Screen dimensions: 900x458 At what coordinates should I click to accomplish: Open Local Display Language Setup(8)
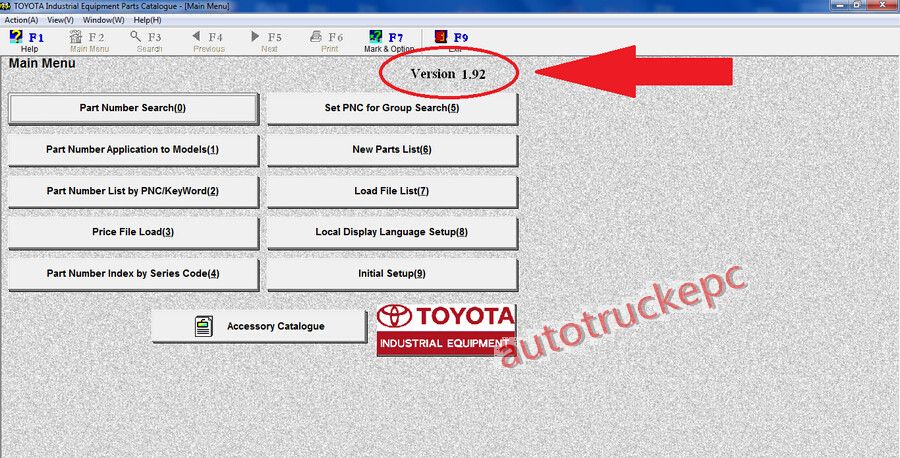(x=391, y=232)
